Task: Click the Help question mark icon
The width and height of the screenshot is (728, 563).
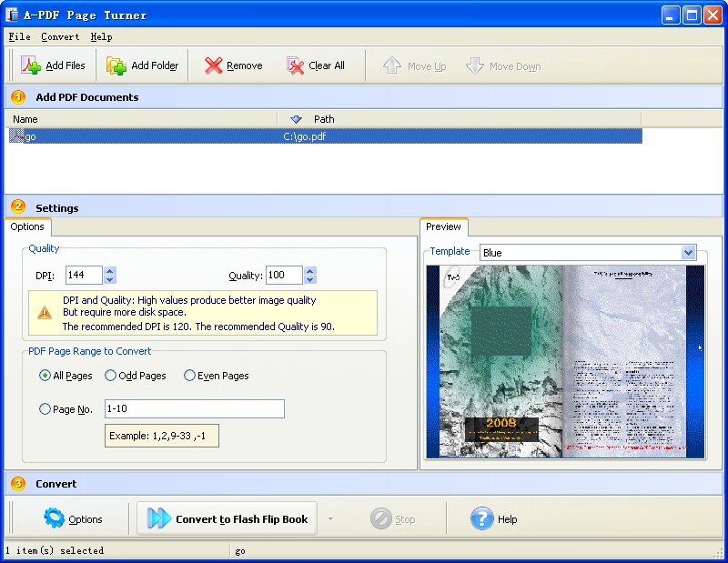Action: [x=481, y=518]
